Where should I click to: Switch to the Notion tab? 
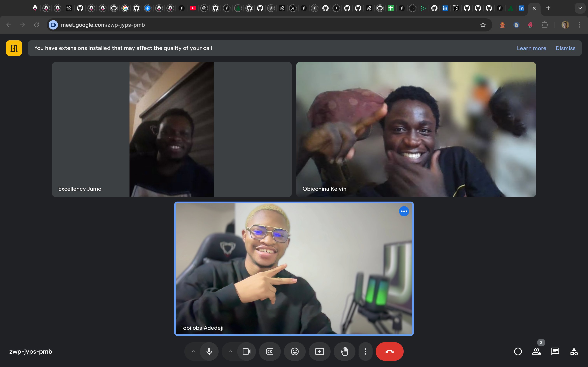pyautogui.click(x=456, y=8)
